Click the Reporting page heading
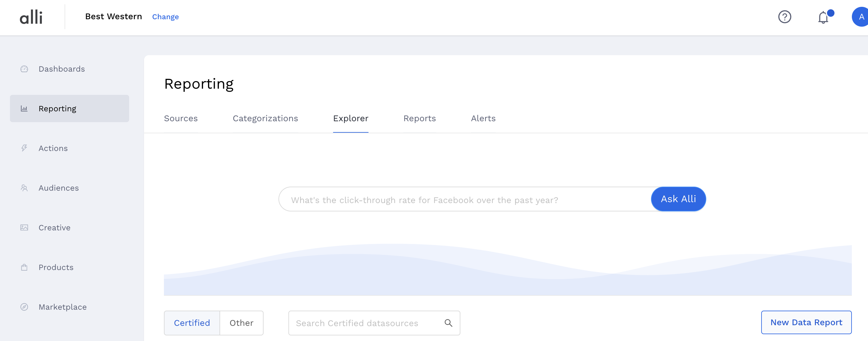This screenshot has width=868, height=341. [x=199, y=85]
